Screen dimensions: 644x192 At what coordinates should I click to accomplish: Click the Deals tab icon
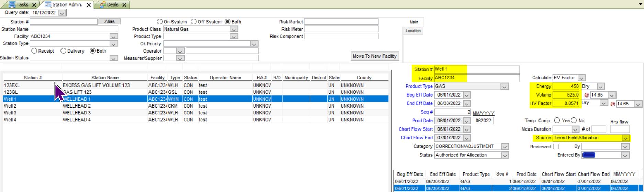[x=102, y=5]
